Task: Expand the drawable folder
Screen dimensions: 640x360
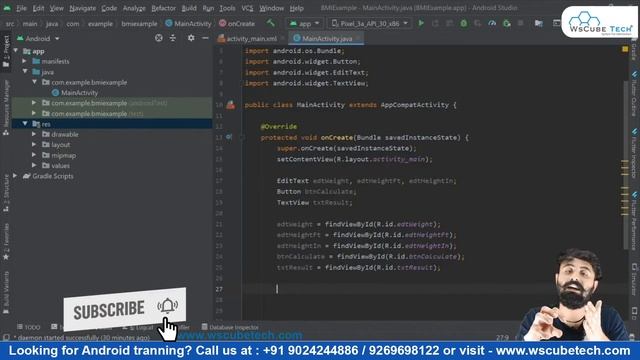Action: (x=34, y=134)
